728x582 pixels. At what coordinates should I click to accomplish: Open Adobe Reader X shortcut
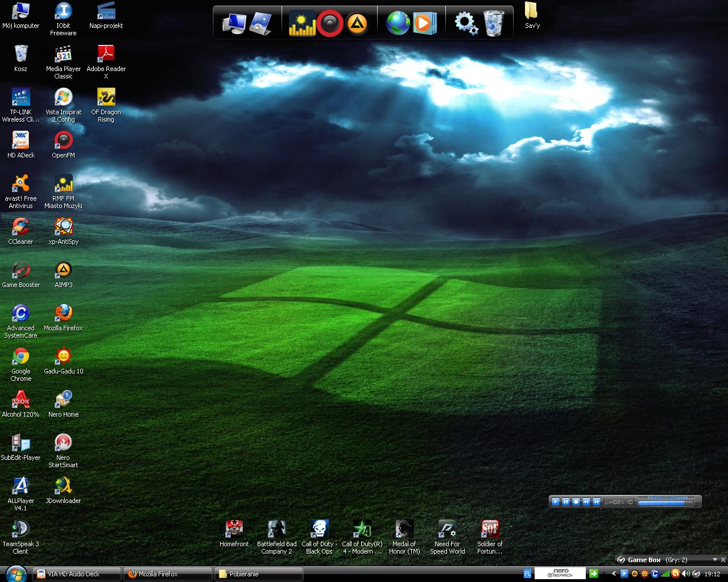[x=106, y=62]
